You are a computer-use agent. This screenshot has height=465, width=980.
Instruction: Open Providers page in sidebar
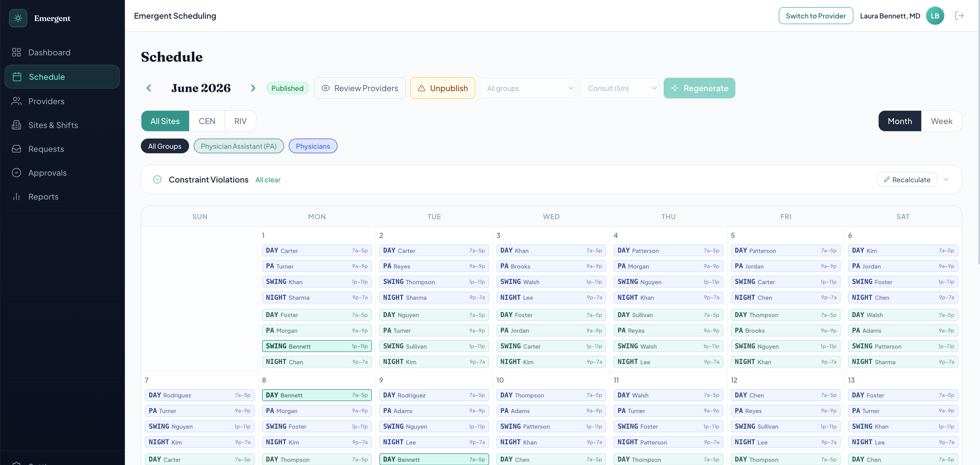[62, 101]
